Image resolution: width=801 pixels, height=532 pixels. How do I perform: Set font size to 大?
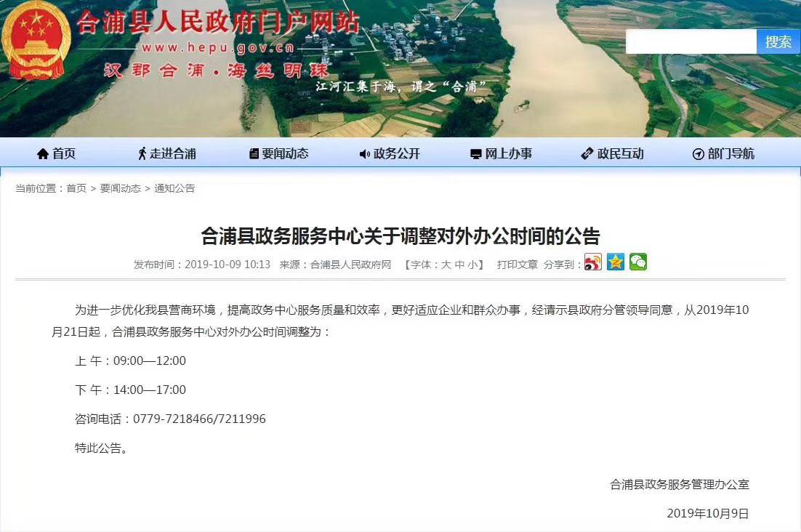446,265
